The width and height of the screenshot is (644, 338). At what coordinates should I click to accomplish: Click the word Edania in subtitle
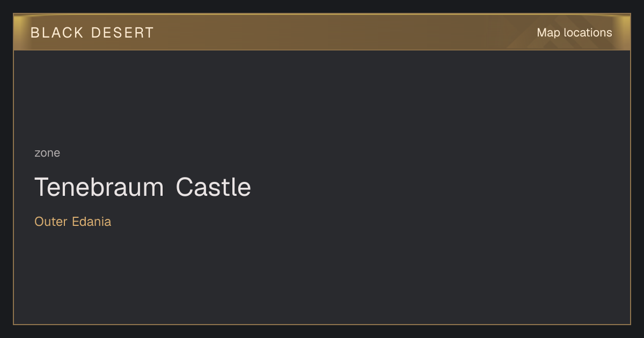pos(92,222)
